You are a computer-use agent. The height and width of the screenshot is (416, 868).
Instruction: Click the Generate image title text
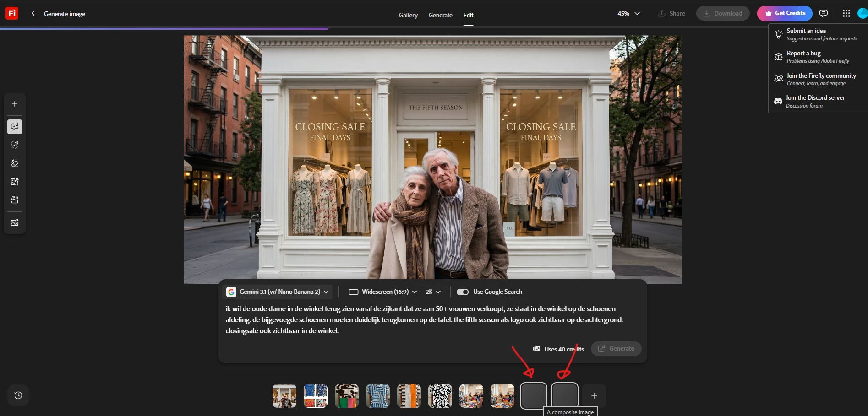coord(65,14)
